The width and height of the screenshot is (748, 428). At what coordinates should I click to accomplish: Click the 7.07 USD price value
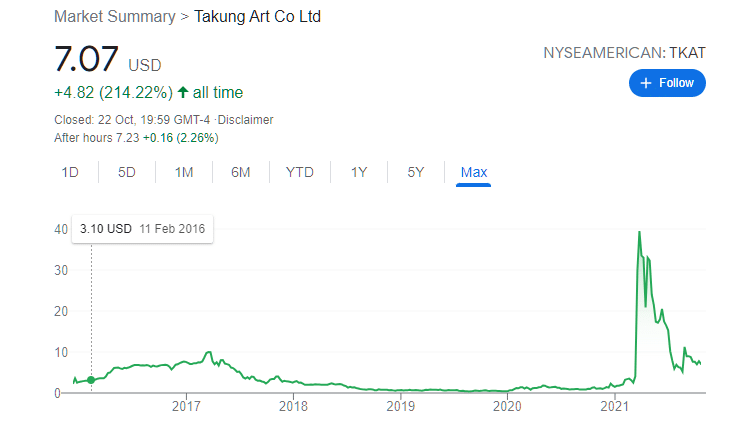coord(108,59)
